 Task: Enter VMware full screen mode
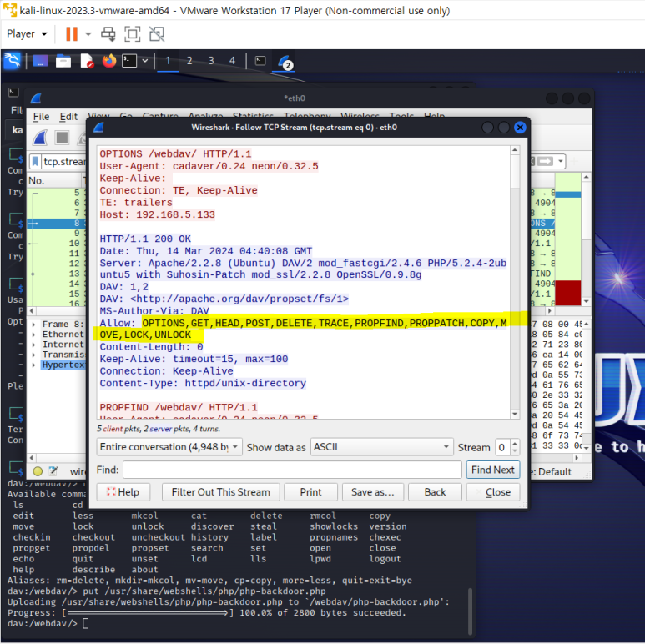(x=133, y=33)
